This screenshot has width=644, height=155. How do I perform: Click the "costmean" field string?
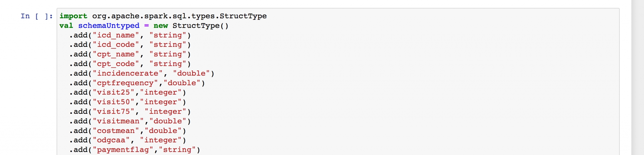coord(116,131)
